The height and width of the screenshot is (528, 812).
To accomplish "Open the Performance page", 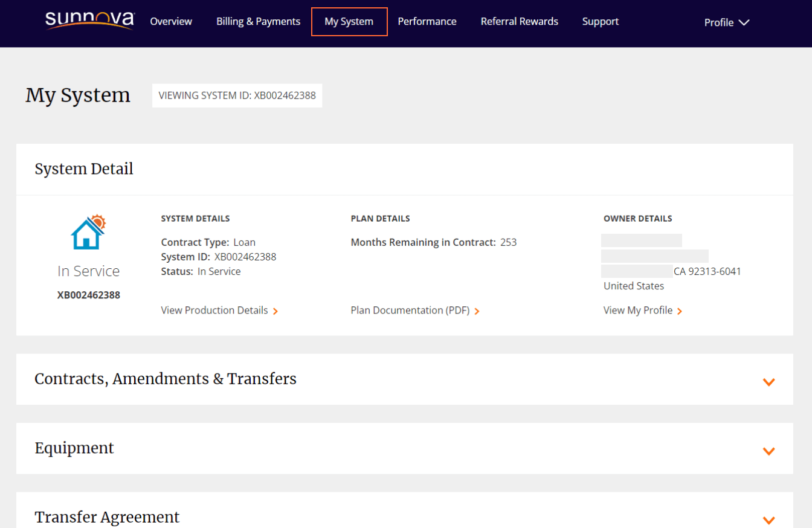I will coord(427,22).
